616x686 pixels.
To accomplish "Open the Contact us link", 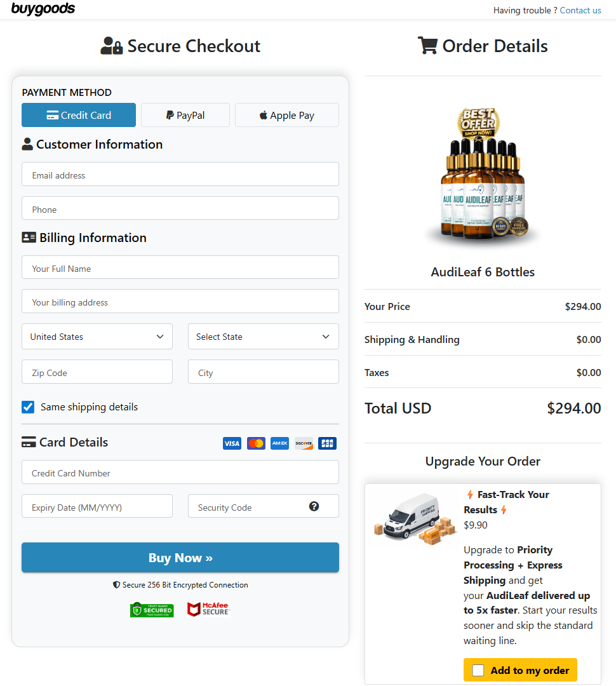I will coord(580,10).
